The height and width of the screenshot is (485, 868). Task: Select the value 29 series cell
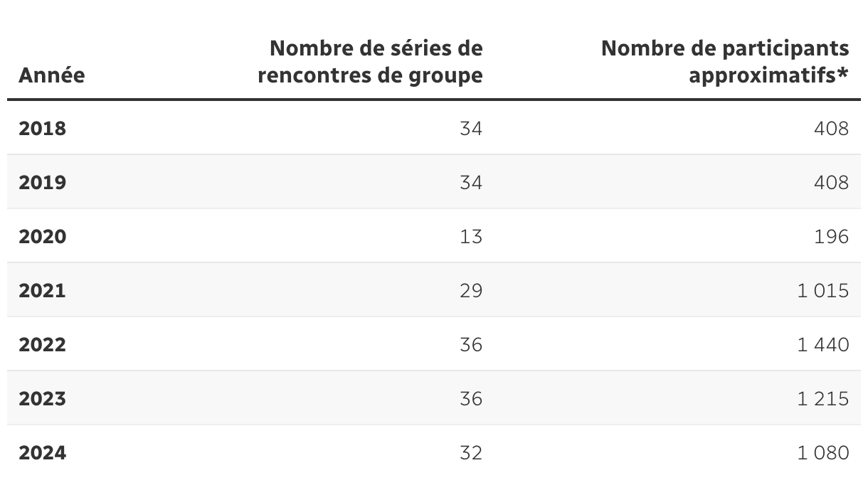(471, 291)
